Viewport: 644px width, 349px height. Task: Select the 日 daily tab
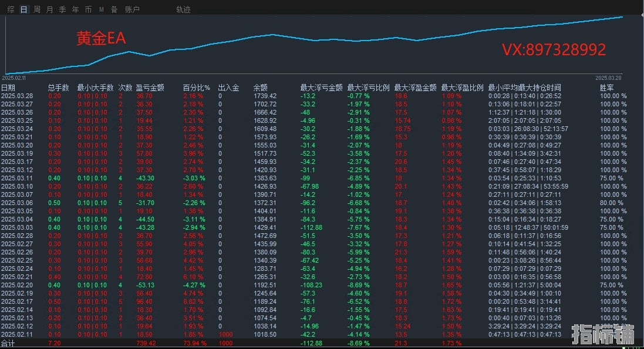[x=23, y=9]
